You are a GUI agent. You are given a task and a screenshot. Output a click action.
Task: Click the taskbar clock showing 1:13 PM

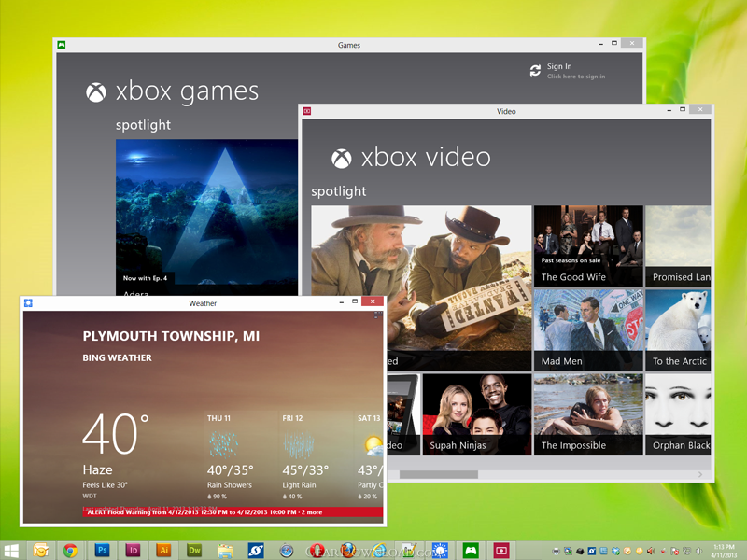725,551
